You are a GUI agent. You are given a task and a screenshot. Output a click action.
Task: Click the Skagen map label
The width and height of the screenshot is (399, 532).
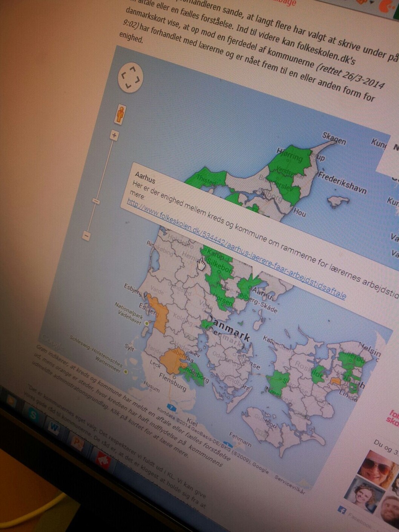[334, 138]
